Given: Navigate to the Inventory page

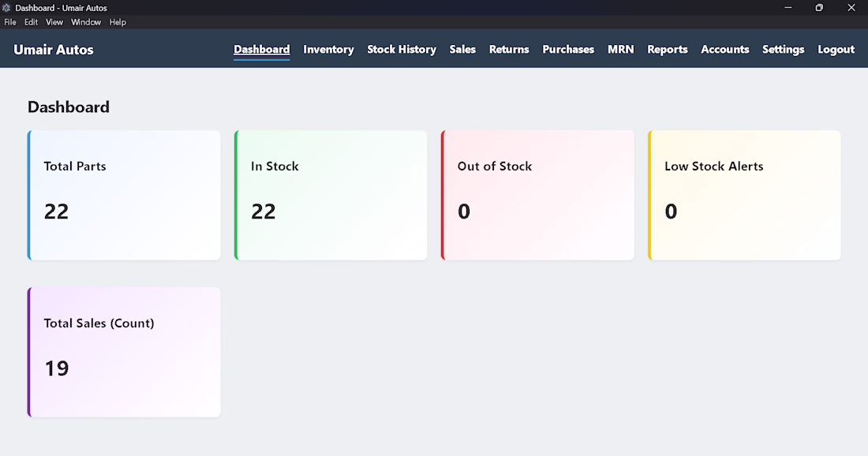Looking at the screenshot, I should click(328, 49).
